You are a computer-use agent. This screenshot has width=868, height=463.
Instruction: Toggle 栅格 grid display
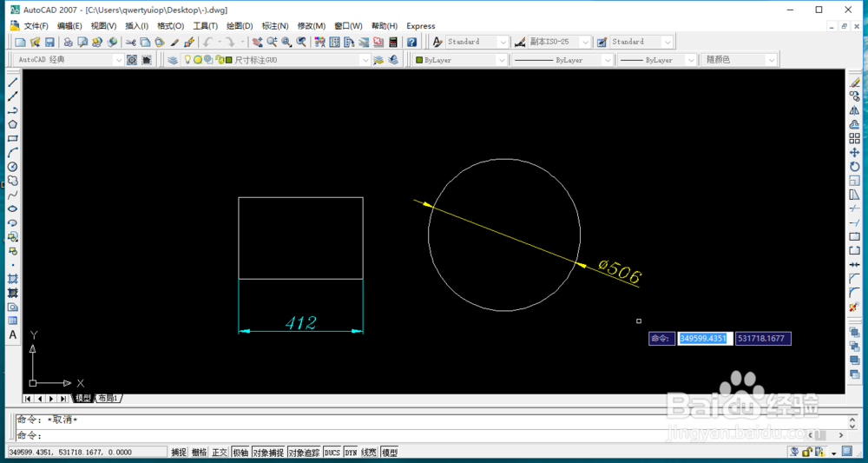point(199,453)
